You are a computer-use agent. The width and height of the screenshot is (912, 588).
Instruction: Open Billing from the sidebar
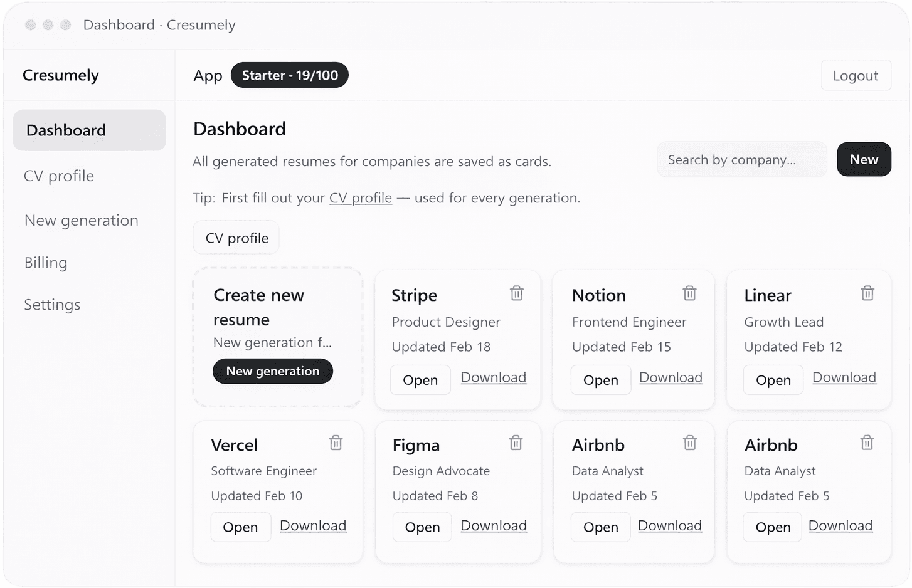click(x=45, y=263)
